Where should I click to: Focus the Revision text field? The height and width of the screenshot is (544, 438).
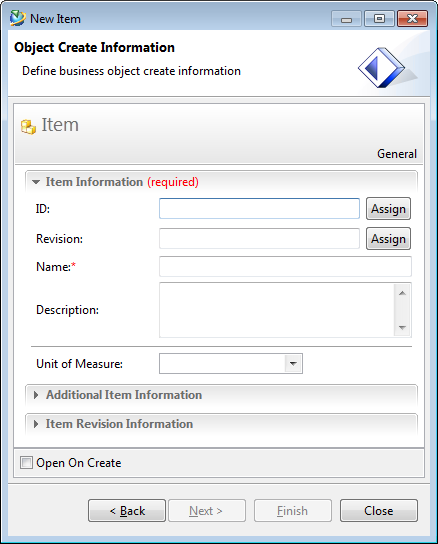pos(259,238)
